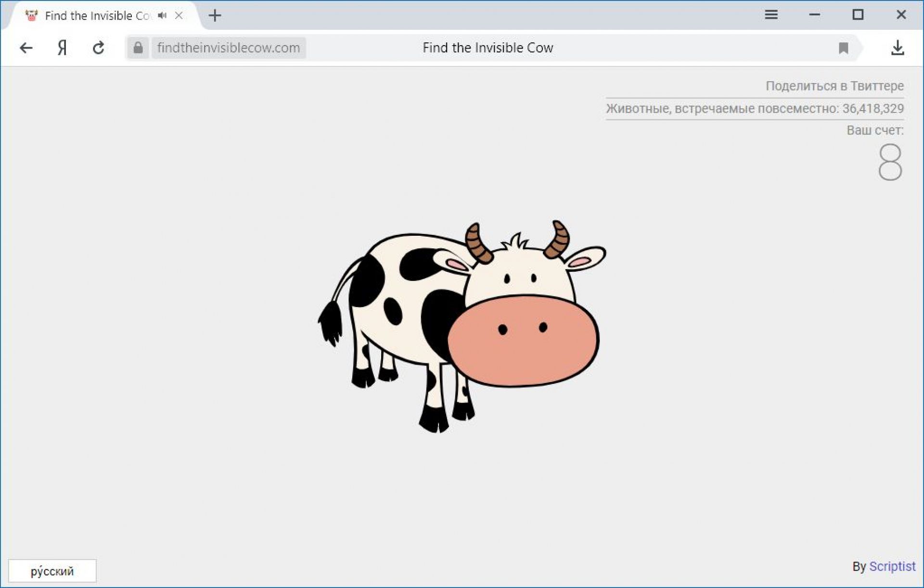
Task: Open the browser hamburger menu
Action: click(771, 15)
